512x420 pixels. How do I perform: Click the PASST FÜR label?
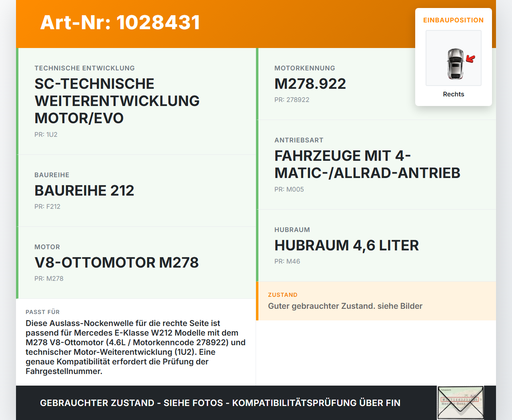click(42, 312)
